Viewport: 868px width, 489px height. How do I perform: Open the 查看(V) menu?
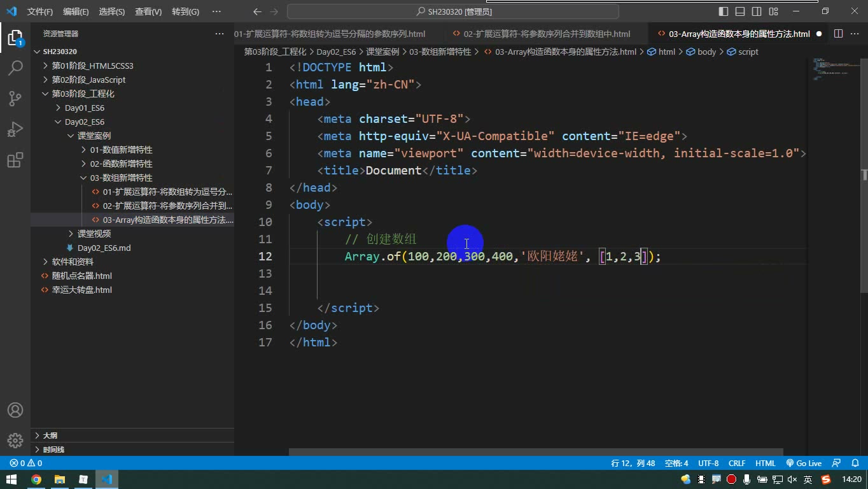click(x=148, y=11)
